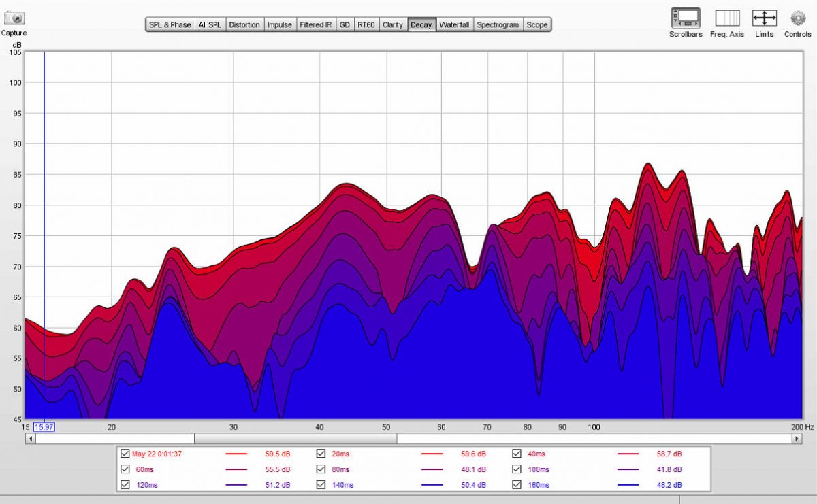Open the Freq. Axis icon

[x=727, y=18]
